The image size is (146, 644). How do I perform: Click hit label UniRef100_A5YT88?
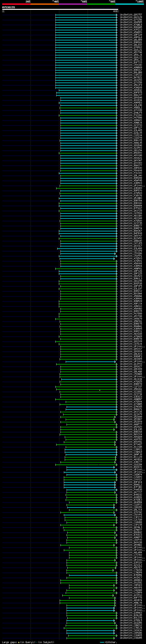coord(131,316)
